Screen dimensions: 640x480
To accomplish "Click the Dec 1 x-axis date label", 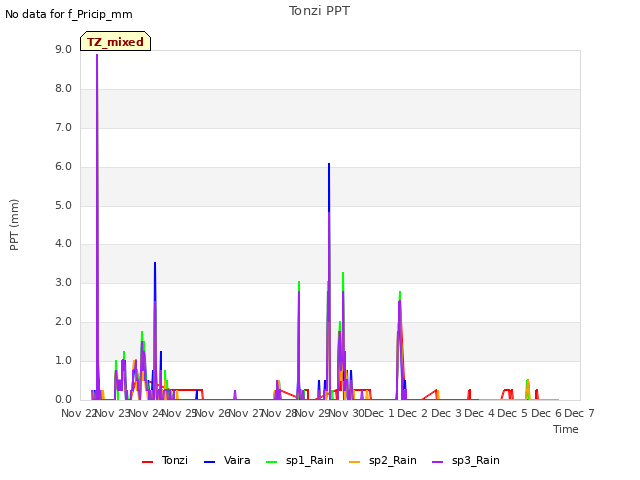I will 380,413.
